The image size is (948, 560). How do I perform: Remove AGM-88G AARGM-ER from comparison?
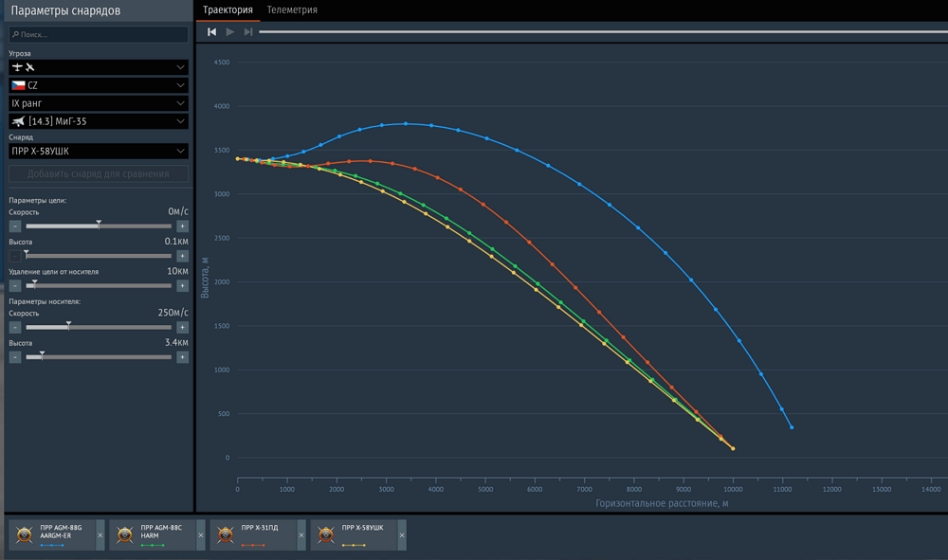(100, 535)
